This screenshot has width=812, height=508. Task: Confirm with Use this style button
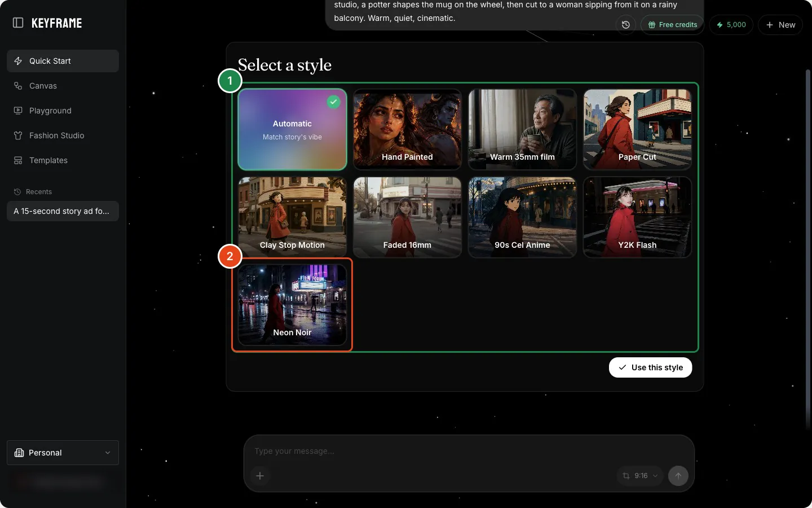coord(650,367)
